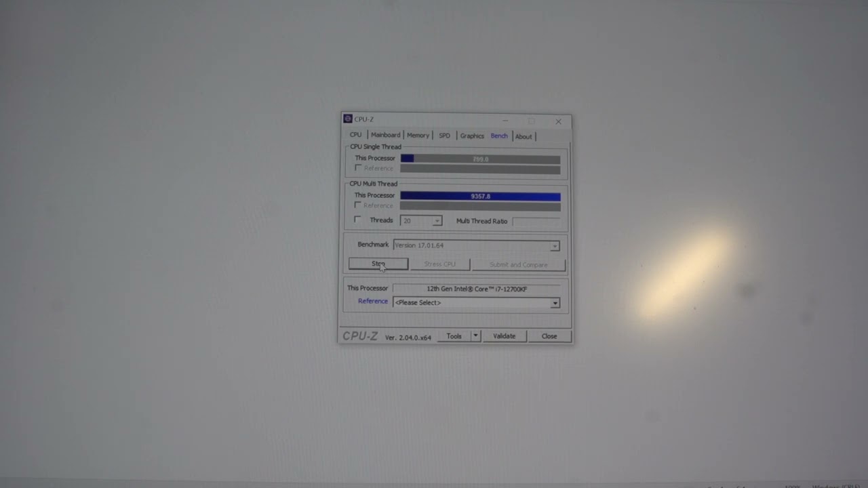
Task: Click the Single Thread reference bar
Action: (480, 169)
